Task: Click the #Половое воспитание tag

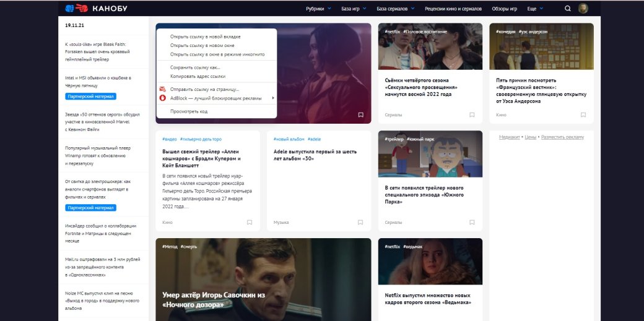Action: (x=425, y=32)
